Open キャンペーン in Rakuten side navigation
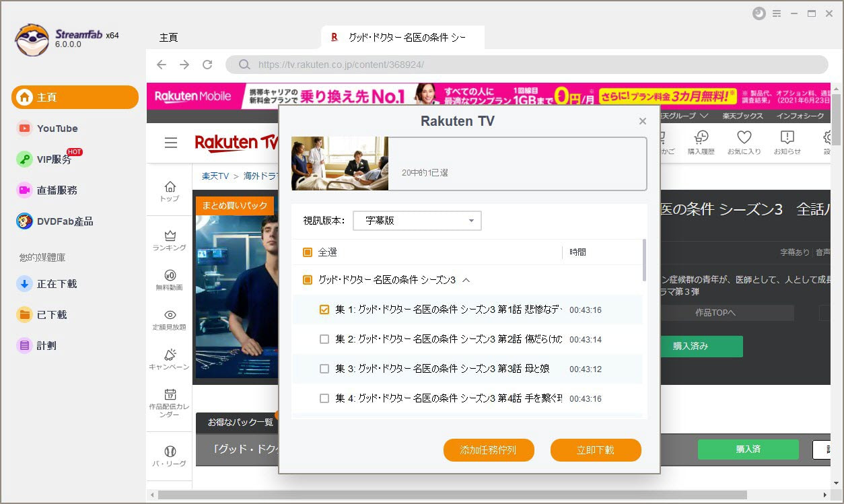 [170, 359]
